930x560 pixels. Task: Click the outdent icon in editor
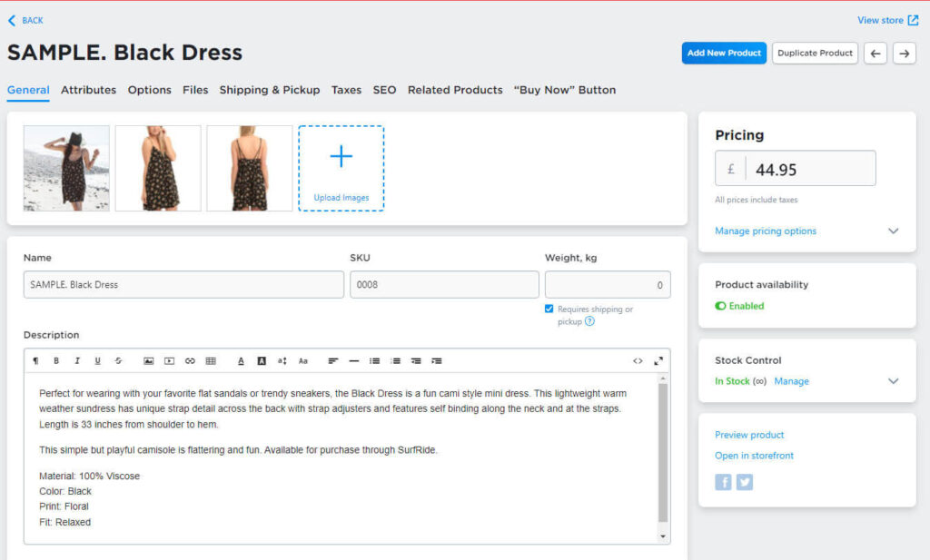[416, 361]
